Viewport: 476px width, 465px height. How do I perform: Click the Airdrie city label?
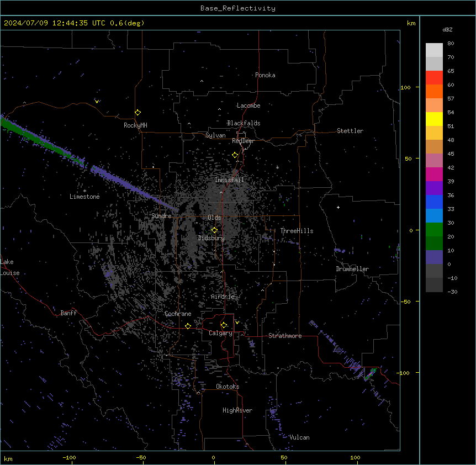[223, 297]
